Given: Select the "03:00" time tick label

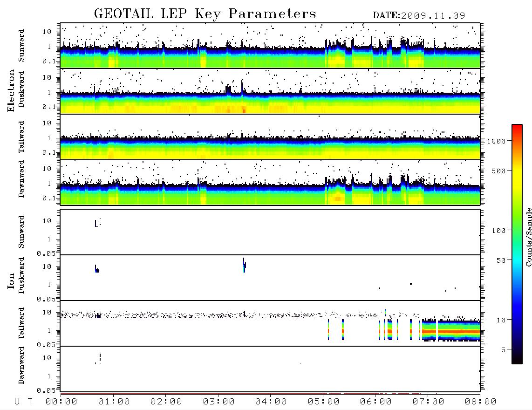Looking at the screenshot, I should pyautogui.click(x=219, y=402).
